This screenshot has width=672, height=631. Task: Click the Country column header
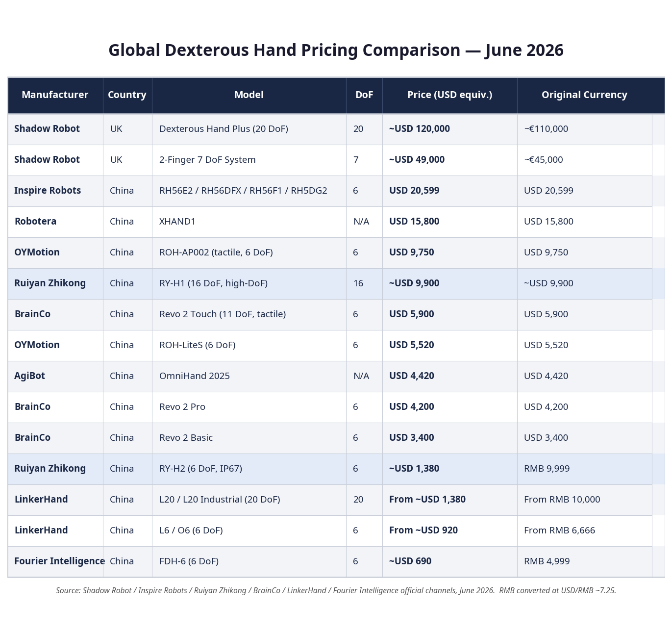click(x=127, y=95)
